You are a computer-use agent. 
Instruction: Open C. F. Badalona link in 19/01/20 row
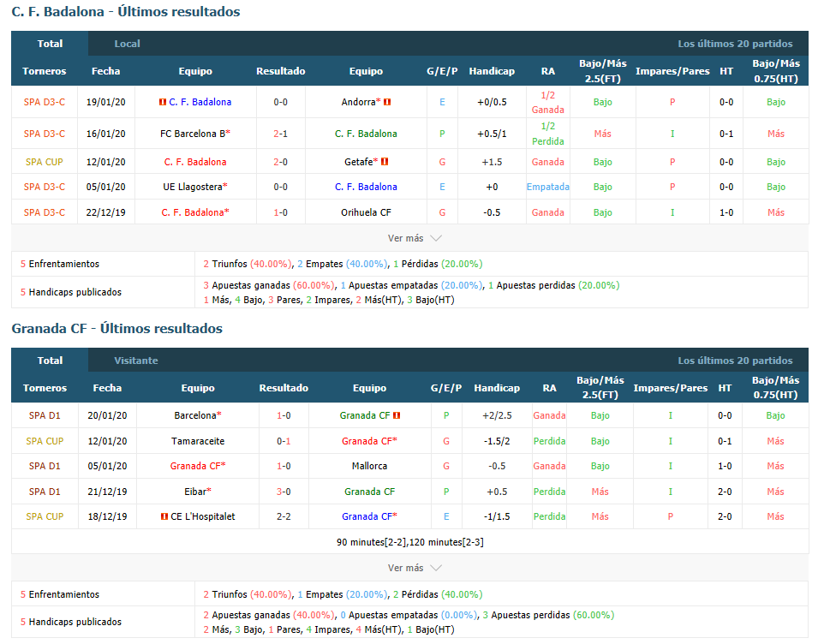pyautogui.click(x=200, y=102)
